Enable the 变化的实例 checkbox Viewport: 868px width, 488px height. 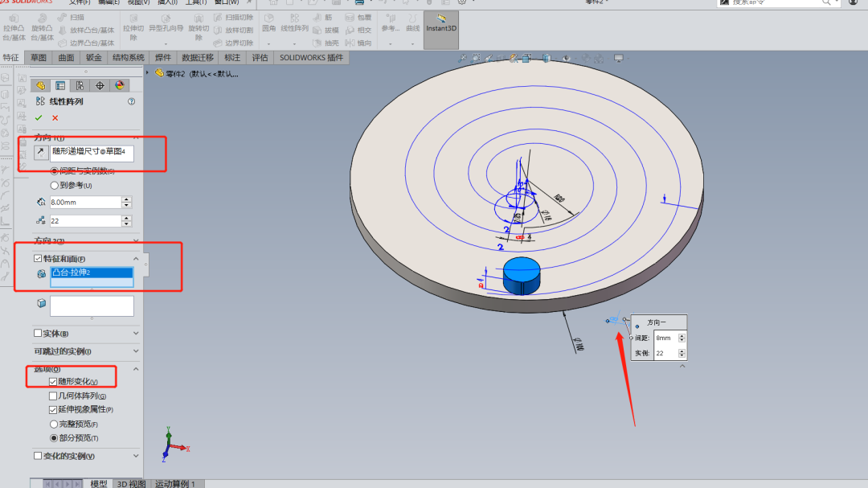[x=38, y=455]
